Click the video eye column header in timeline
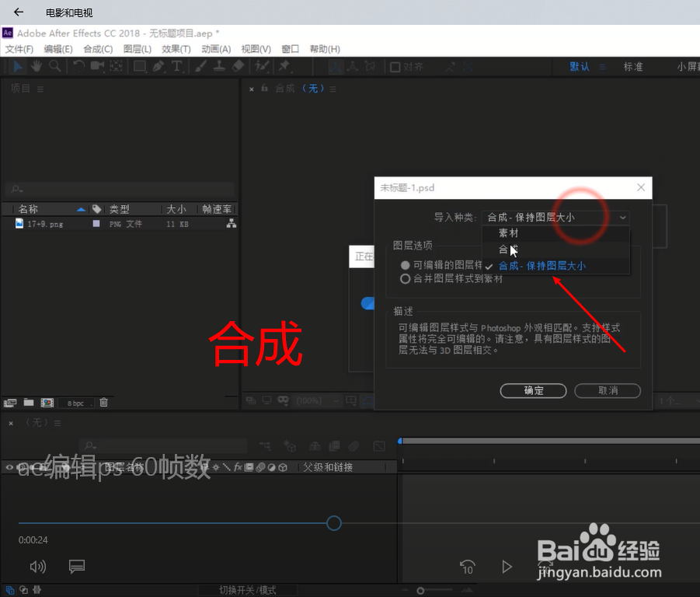The image size is (700, 597). point(9,467)
